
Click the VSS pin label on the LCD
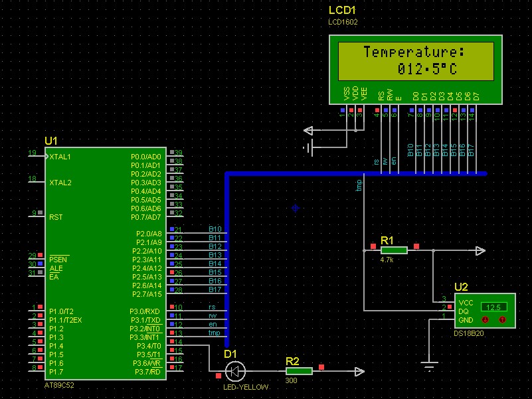click(x=347, y=94)
